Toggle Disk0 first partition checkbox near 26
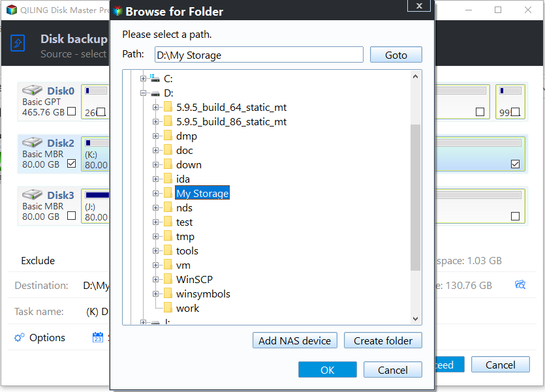Screen dimensions: 545x392 (101, 112)
